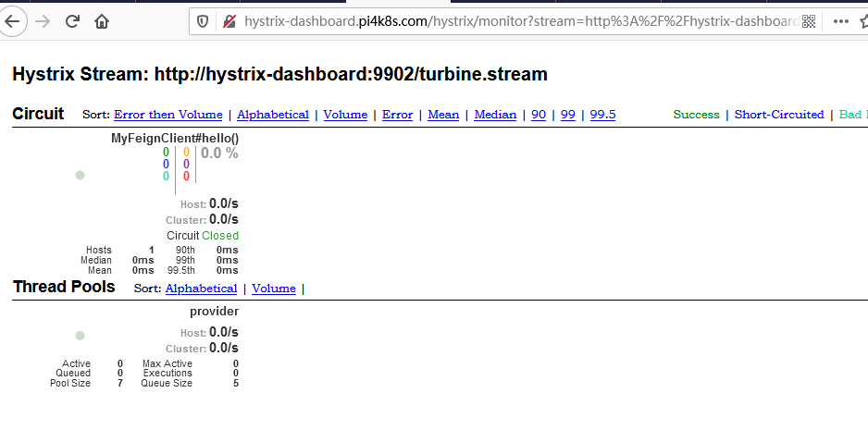Sort circuits by Volume

coord(345,115)
